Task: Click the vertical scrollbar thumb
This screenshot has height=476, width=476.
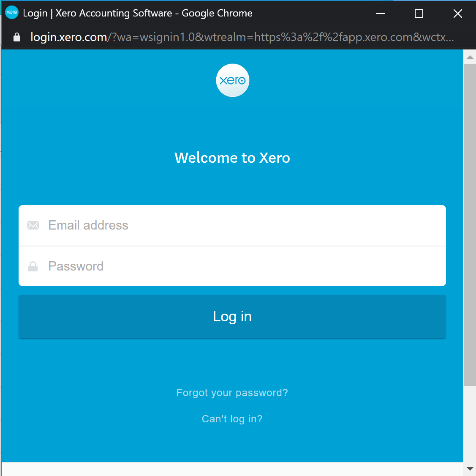Action: (470, 224)
